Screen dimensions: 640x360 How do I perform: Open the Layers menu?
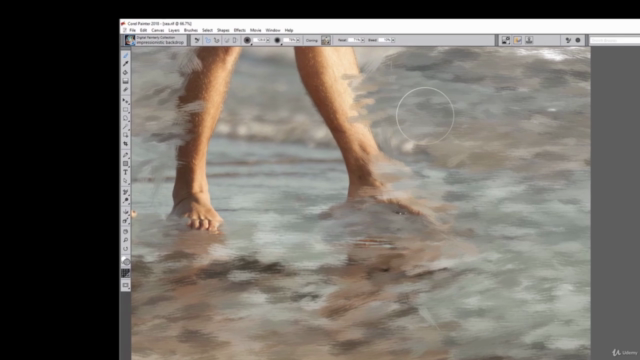pyautogui.click(x=174, y=30)
